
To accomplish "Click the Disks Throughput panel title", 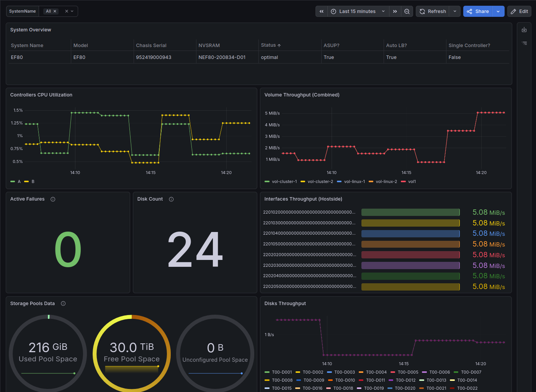I will pyautogui.click(x=285, y=304).
